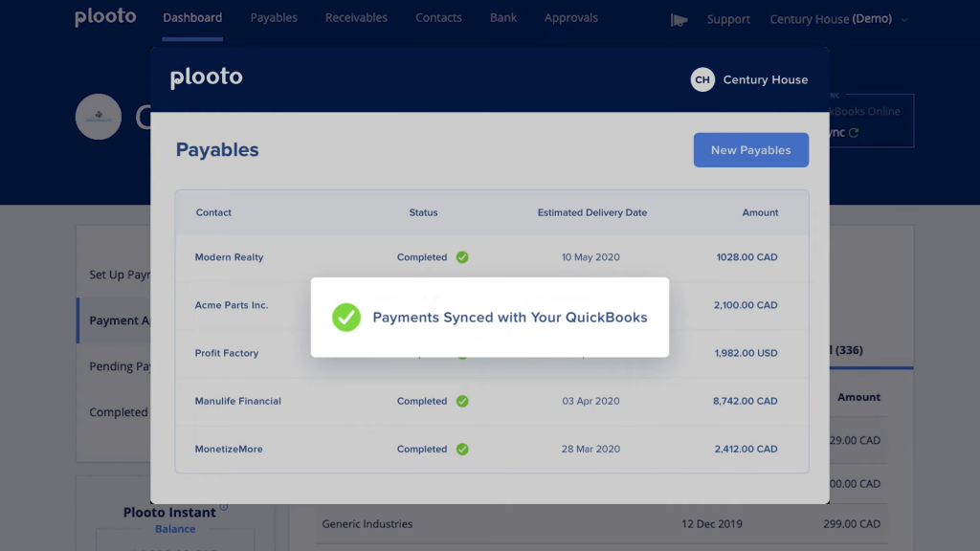Open the Acme Parts Inc. contact

tap(232, 305)
